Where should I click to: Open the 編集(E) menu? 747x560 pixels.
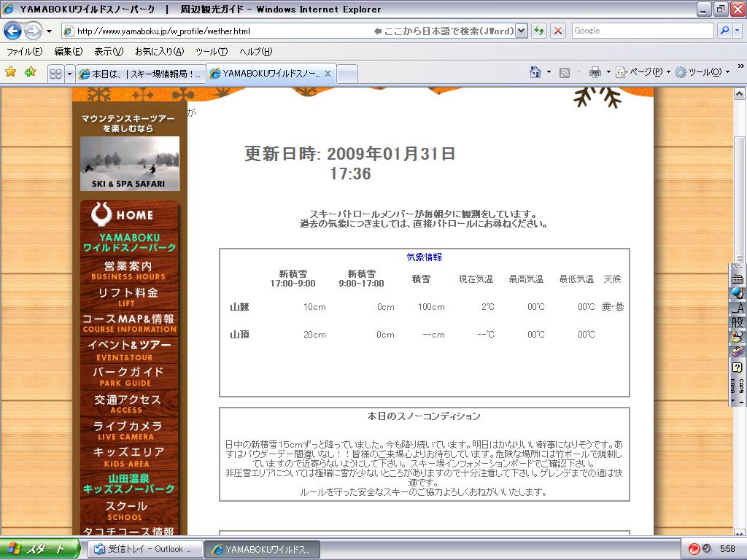point(68,52)
